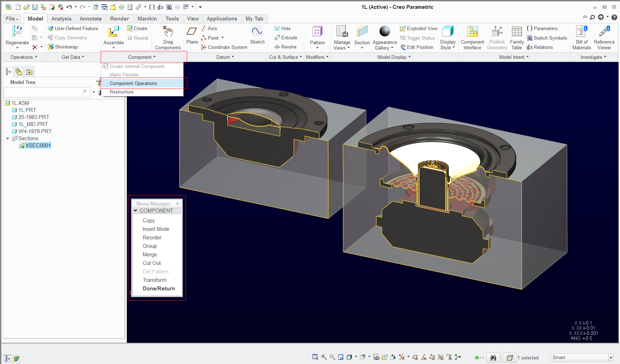Expand the Modifiers group dropdown
This screenshot has height=364, width=620.
click(317, 57)
